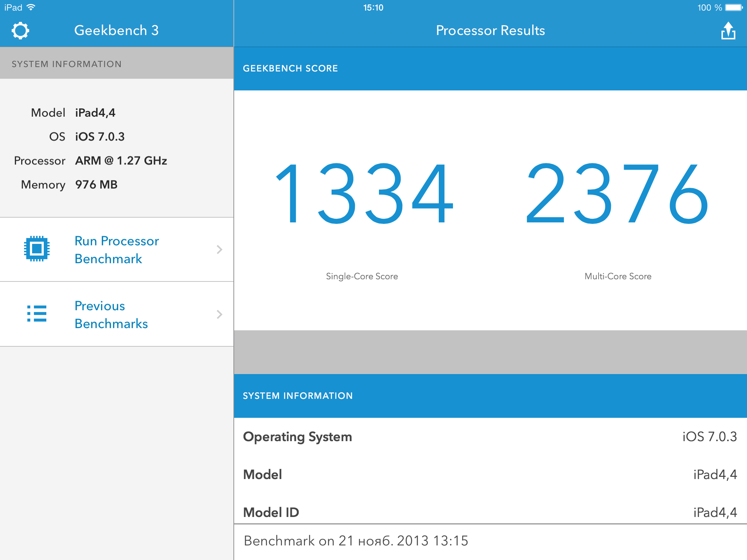Tap the status bar clock 15:10
747x560 pixels.
coord(373,8)
